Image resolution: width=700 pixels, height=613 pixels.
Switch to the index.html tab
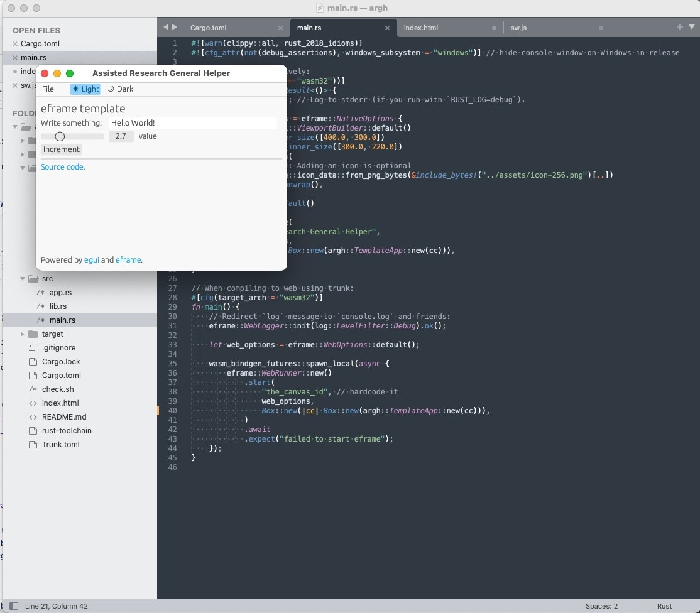pyautogui.click(x=421, y=28)
